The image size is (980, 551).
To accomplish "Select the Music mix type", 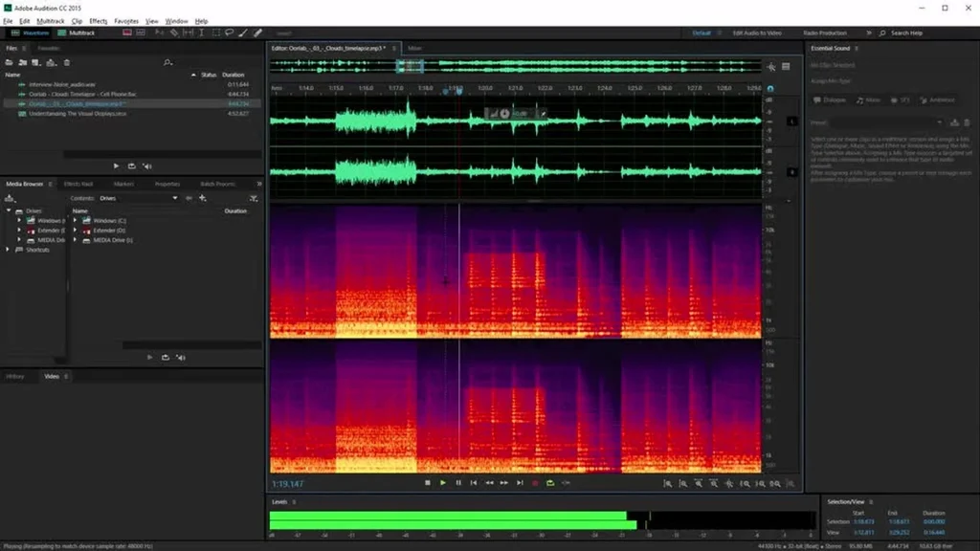I will pos(869,99).
